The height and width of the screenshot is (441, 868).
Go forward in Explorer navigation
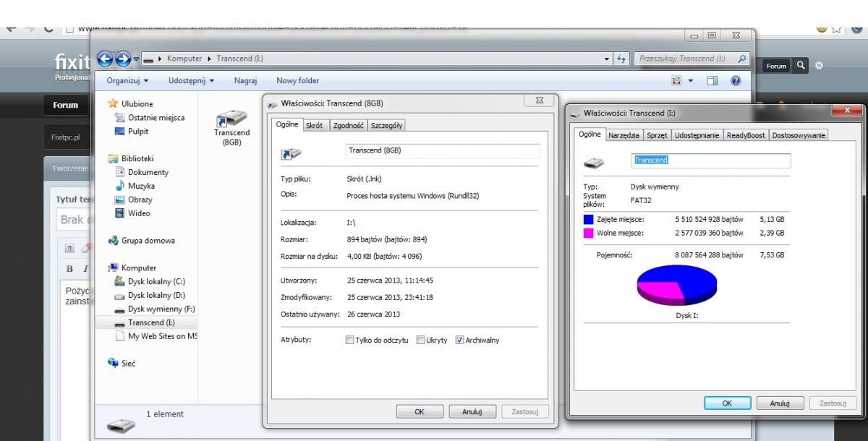(123, 59)
